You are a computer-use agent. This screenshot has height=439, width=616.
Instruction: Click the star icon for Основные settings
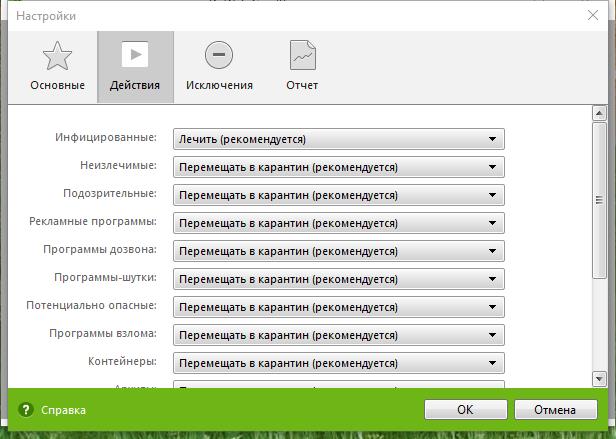point(57,56)
